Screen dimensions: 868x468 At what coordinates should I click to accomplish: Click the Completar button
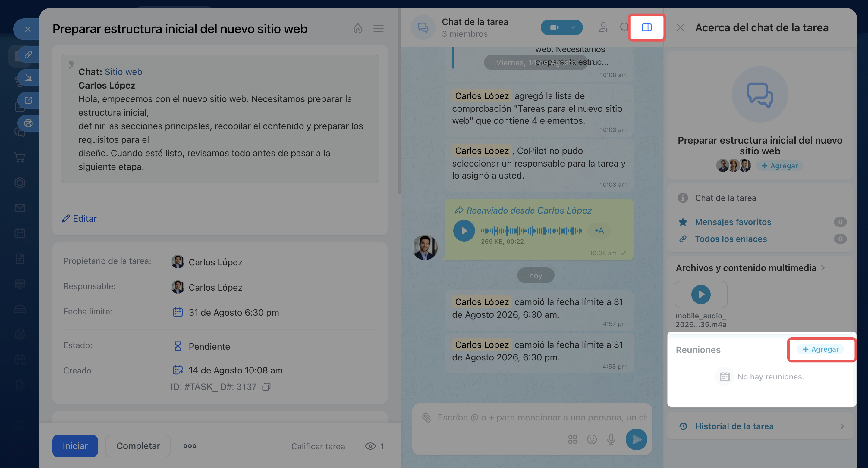(x=138, y=446)
